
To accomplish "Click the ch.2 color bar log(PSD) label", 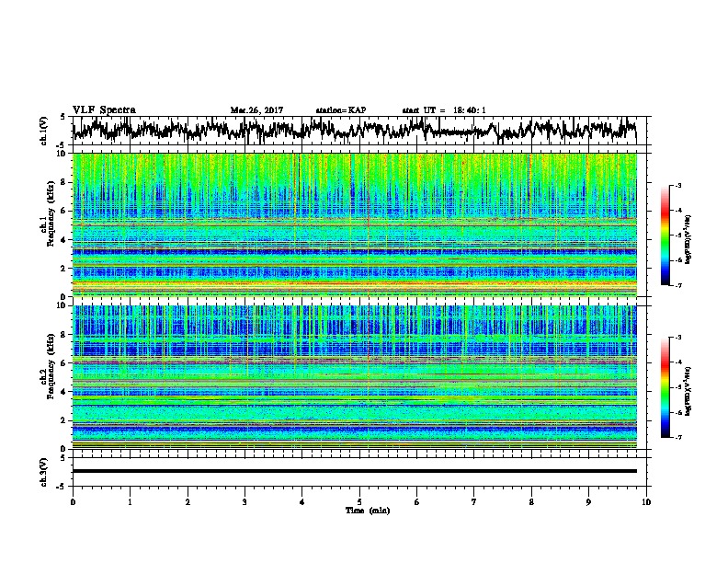I will [x=688, y=391].
